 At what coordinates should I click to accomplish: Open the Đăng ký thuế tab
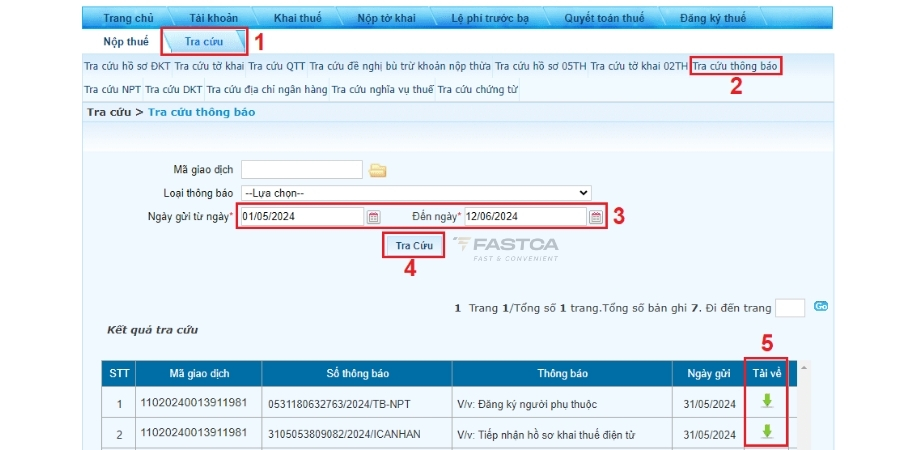point(713,18)
